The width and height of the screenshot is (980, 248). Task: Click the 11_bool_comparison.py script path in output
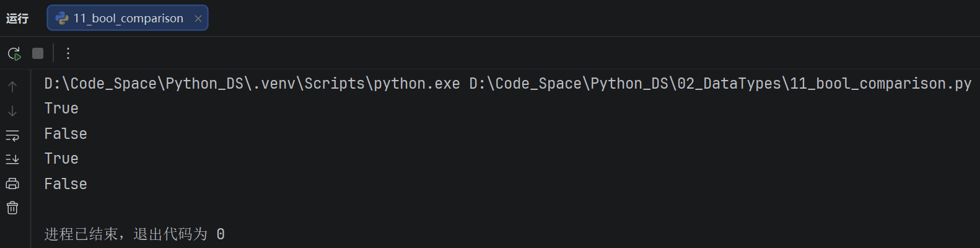point(720,84)
